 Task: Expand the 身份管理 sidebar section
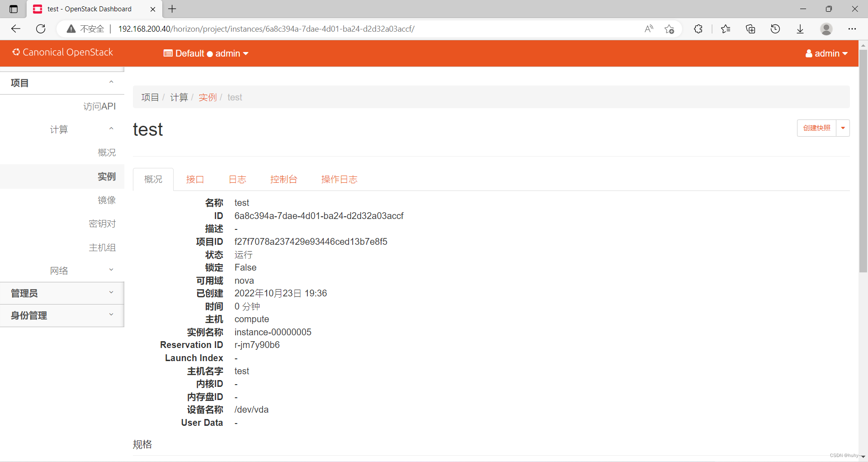(x=62, y=315)
